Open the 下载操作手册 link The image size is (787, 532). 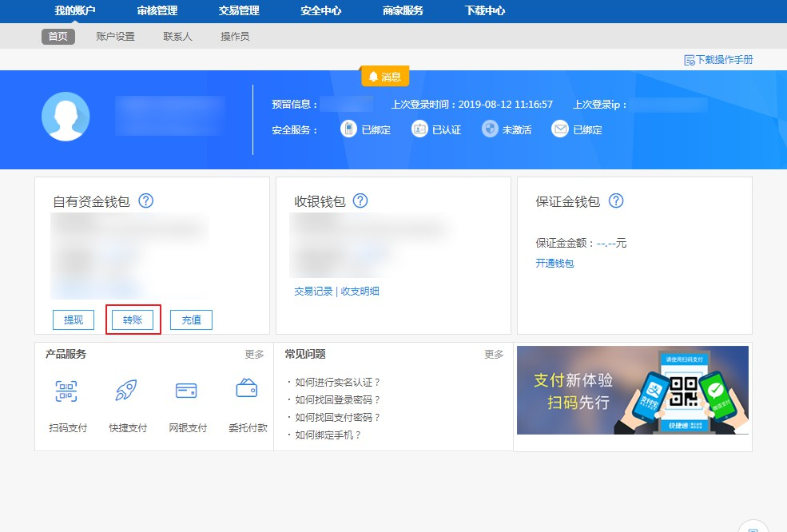coord(718,60)
